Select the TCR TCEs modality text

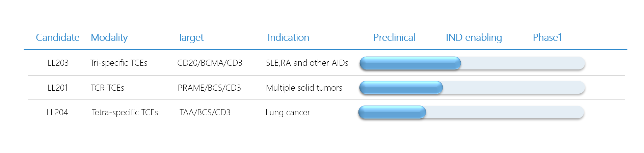(x=107, y=88)
